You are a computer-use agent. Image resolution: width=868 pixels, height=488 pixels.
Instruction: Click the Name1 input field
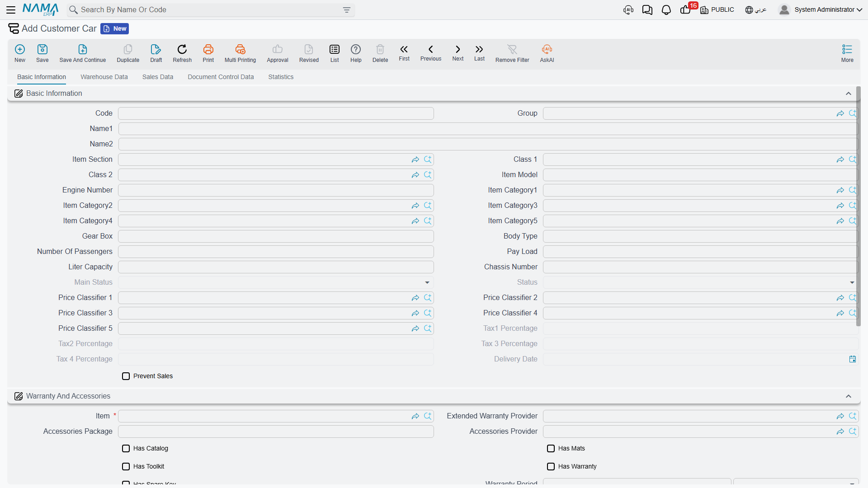tap(488, 129)
